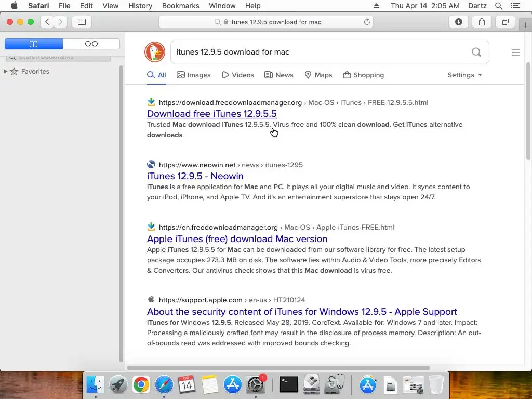Open the Window menu
Screen dimensions: 532x399
click(x=222, y=6)
